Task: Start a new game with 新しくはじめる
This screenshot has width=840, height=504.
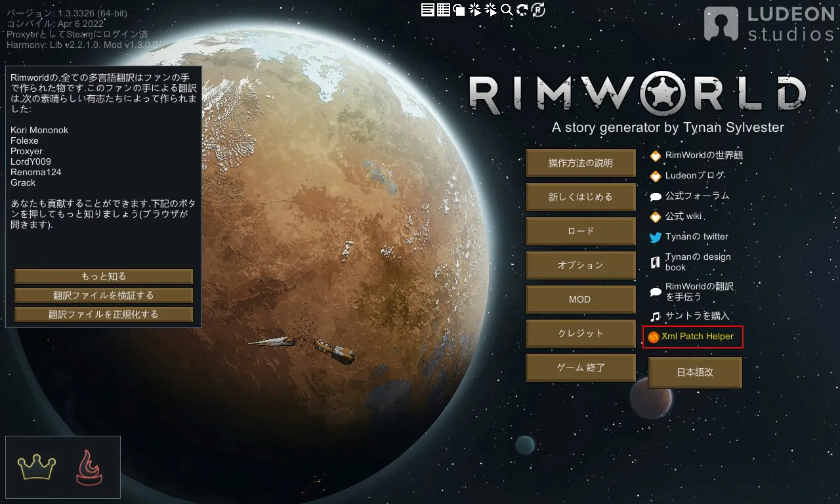Action: pyautogui.click(x=580, y=197)
